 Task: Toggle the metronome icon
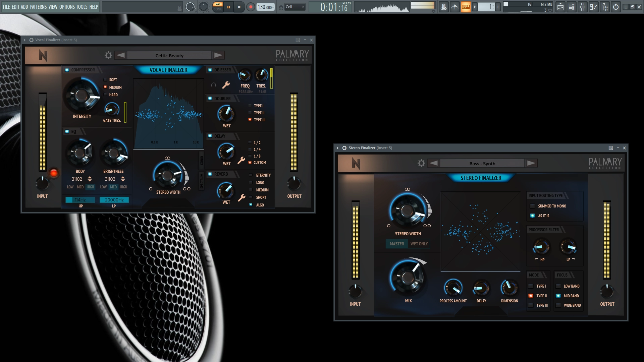443,7
